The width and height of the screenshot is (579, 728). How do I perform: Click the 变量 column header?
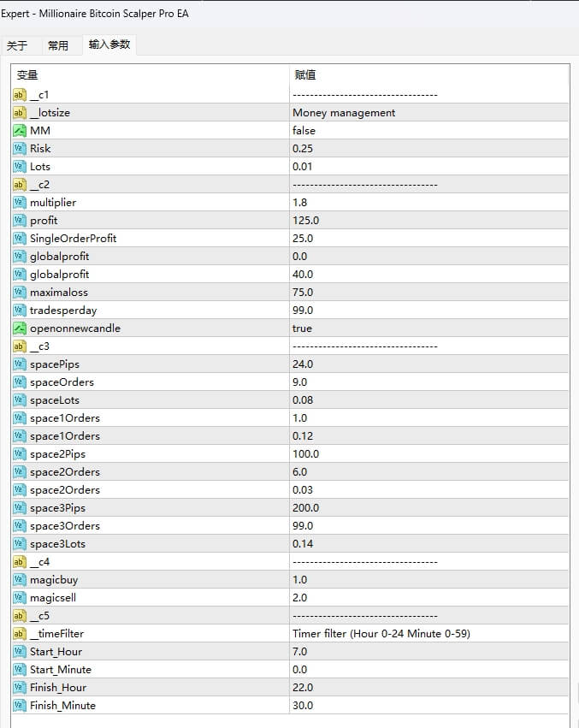(150, 74)
